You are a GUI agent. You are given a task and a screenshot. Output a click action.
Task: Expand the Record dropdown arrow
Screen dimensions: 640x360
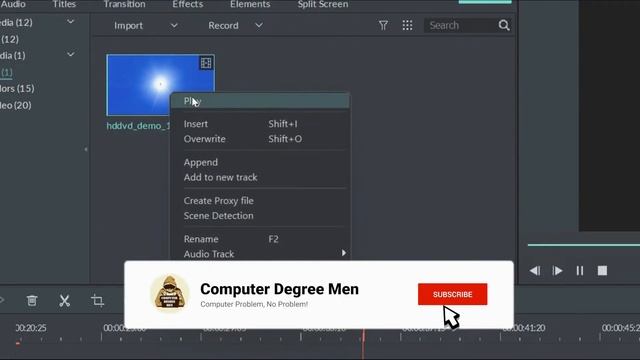[258, 25]
